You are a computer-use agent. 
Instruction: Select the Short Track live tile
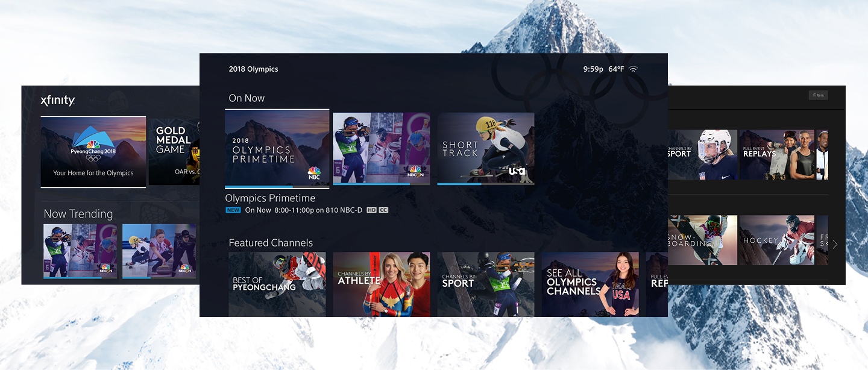pyautogui.click(x=485, y=148)
